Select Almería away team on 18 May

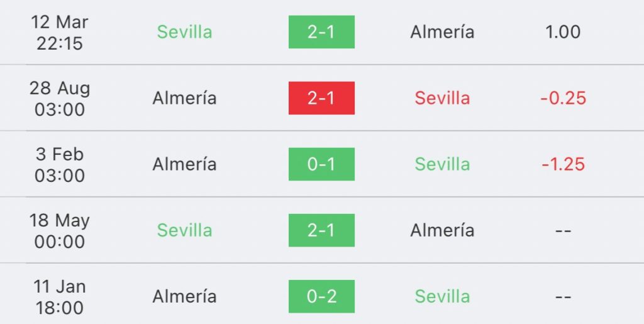(442, 230)
